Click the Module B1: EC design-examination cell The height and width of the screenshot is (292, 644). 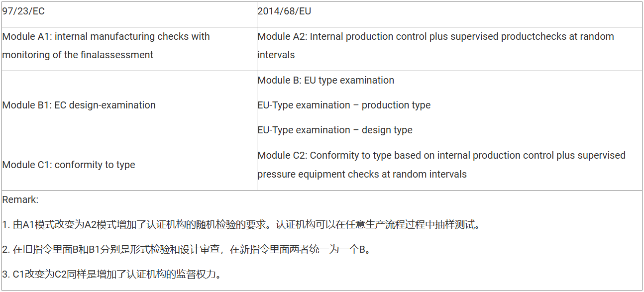[x=79, y=105]
